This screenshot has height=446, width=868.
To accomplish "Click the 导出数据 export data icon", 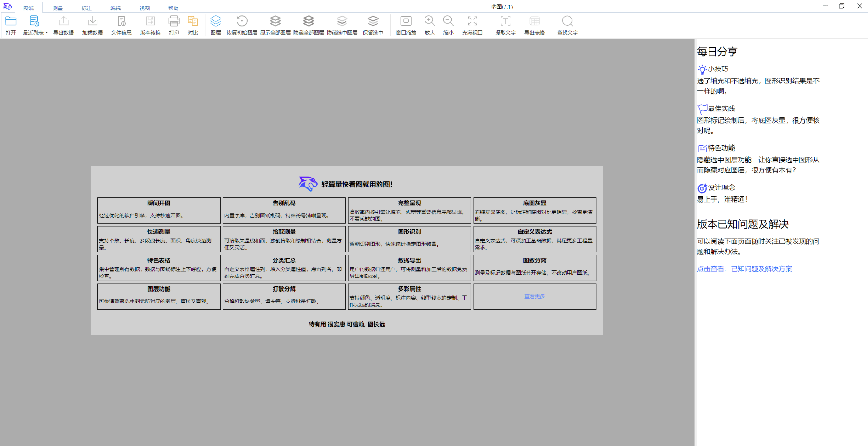I will point(63,21).
